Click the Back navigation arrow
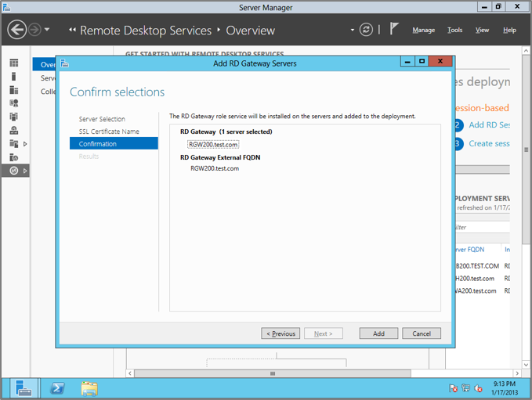Screen dimensions: 532x400 (x=17, y=31)
